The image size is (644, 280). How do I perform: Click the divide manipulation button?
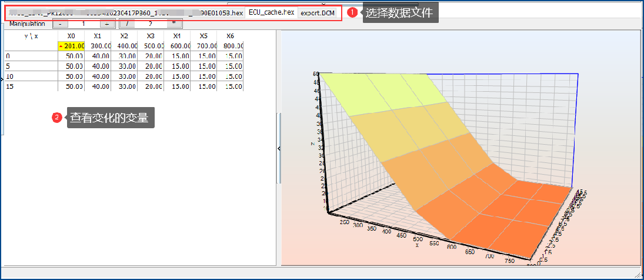(x=128, y=24)
